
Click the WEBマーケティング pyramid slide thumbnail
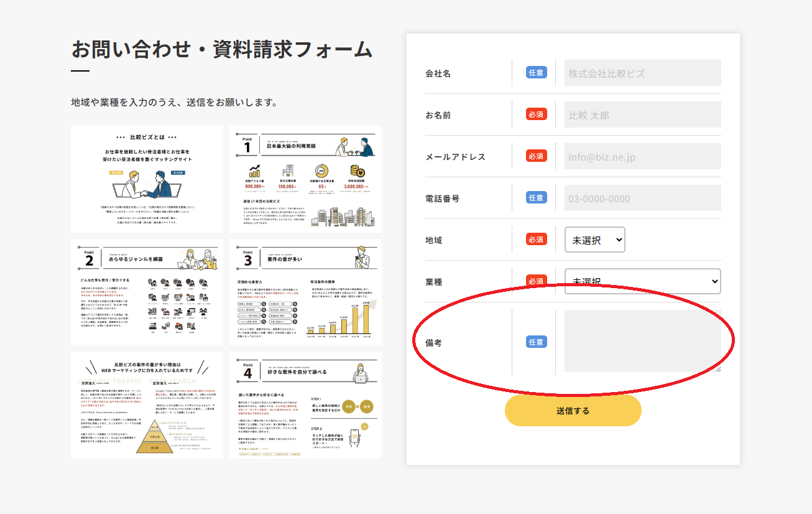(147, 405)
